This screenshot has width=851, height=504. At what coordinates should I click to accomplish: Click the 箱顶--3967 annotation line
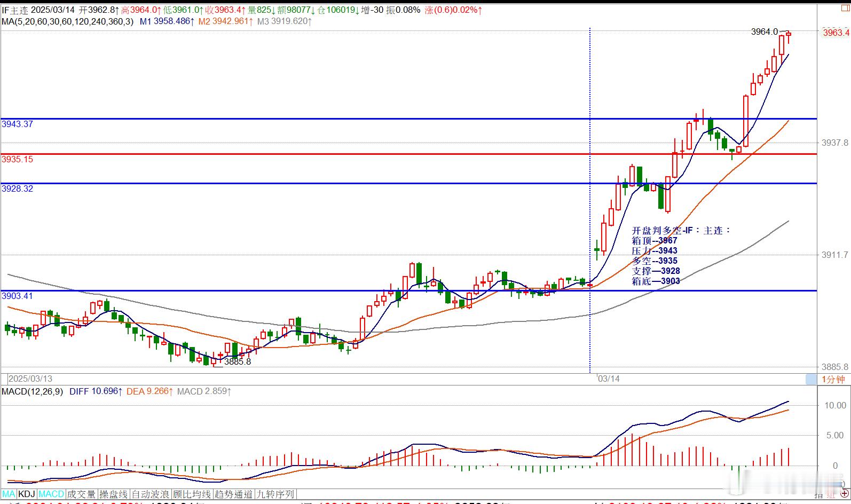[655, 240]
